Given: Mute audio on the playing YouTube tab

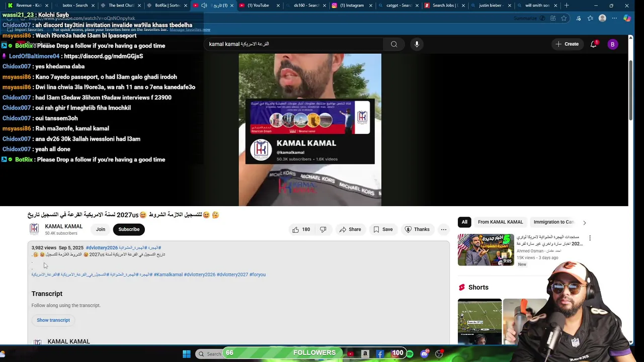Looking at the screenshot, I should tap(204, 6).
